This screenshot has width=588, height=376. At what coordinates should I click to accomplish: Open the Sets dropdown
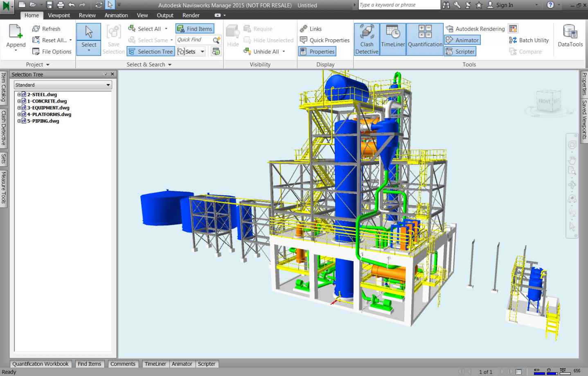coord(202,51)
